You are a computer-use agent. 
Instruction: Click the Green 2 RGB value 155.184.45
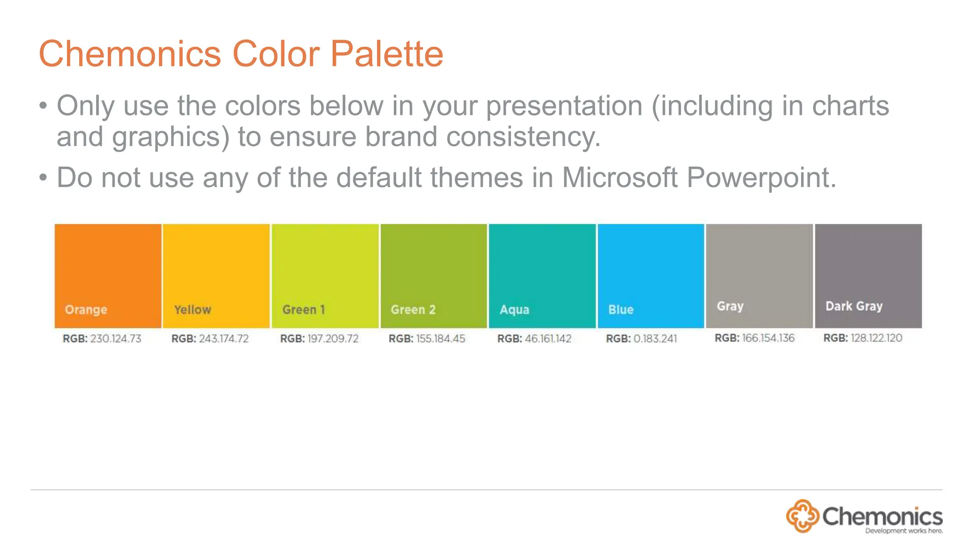427,339
